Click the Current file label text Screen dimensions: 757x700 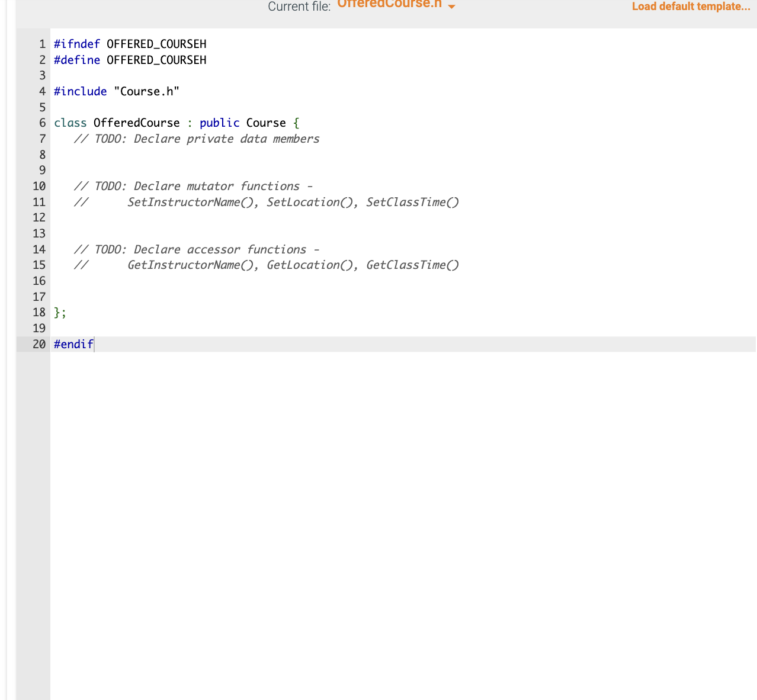click(298, 7)
